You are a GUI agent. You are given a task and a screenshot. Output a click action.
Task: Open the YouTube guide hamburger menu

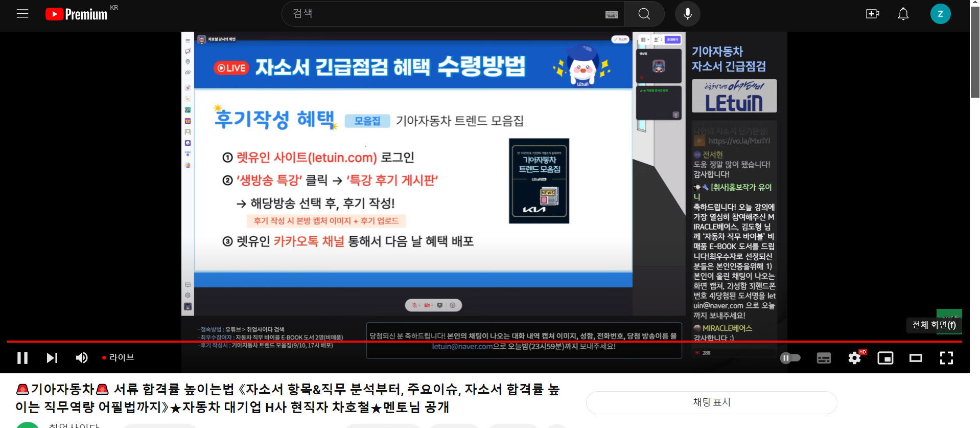click(x=22, y=14)
